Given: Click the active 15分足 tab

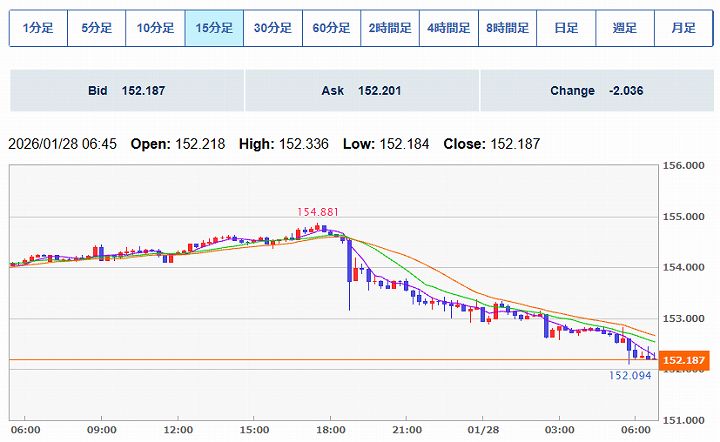Looking at the screenshot, I should 214,28.
